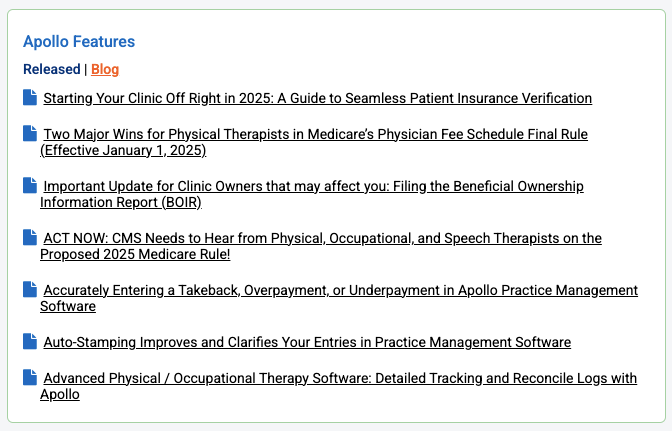Switch to the Blog tab
672x431 pixels.
tap(105, 69)
